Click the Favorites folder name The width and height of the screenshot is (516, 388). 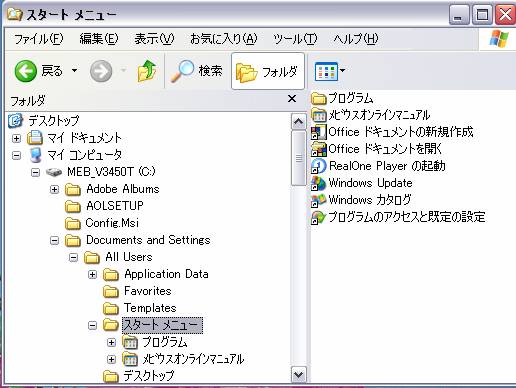click(148, 291)
